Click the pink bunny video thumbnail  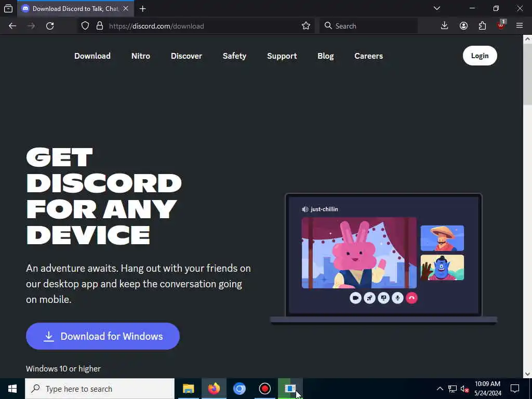click(x=359, y=253)
